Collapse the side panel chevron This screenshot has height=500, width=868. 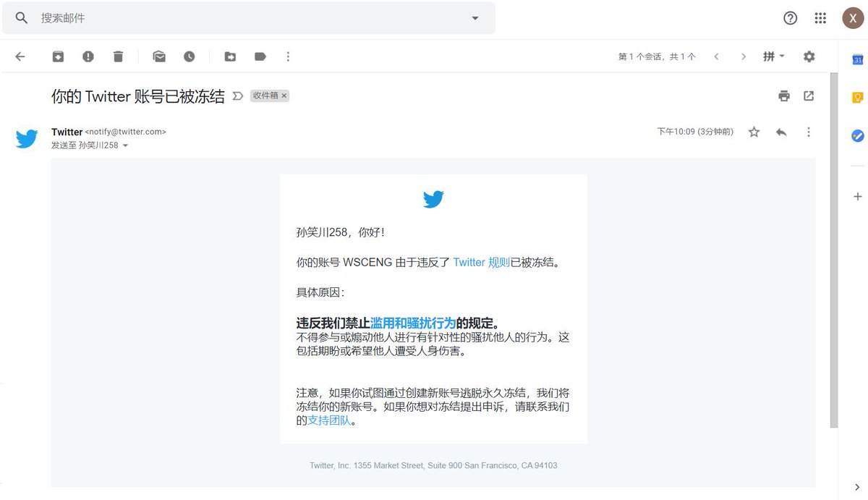[857, 487]
